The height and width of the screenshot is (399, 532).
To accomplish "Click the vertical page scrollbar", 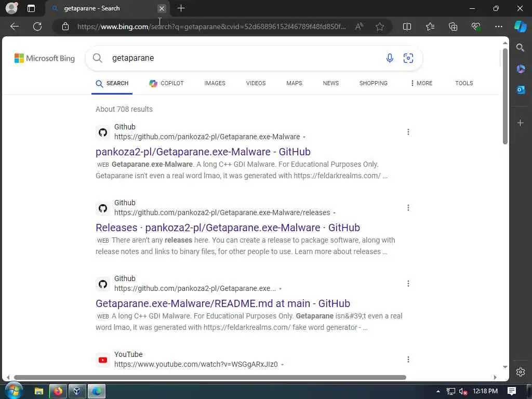I will tap(505, 96).
